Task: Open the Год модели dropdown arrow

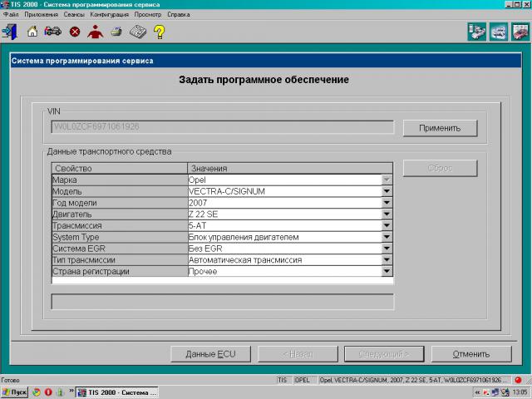Action: pyautogui.click(x=387, y=203)
